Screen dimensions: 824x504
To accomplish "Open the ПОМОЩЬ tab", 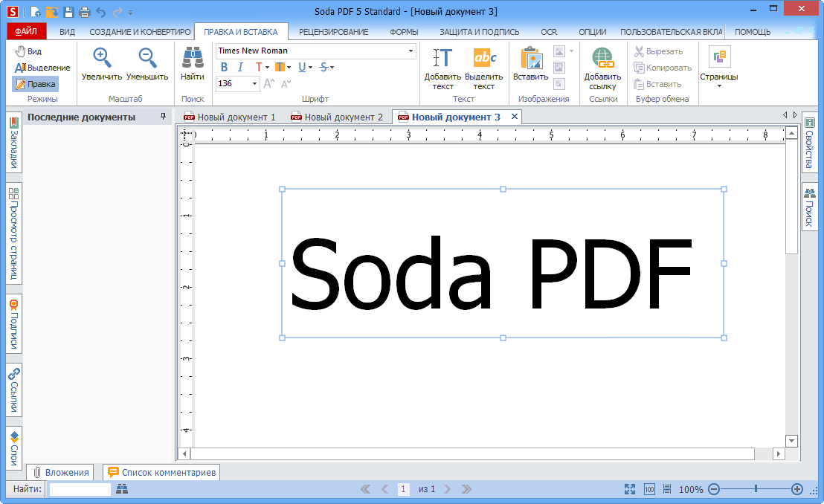I will (x=753, y=31).
